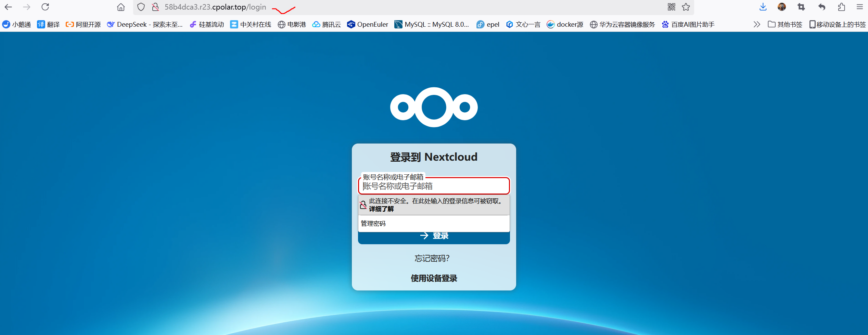This screenshot has height=335, width=868.
Task: Open the 移动设备上的书签 folder
Action: point(837,24)
